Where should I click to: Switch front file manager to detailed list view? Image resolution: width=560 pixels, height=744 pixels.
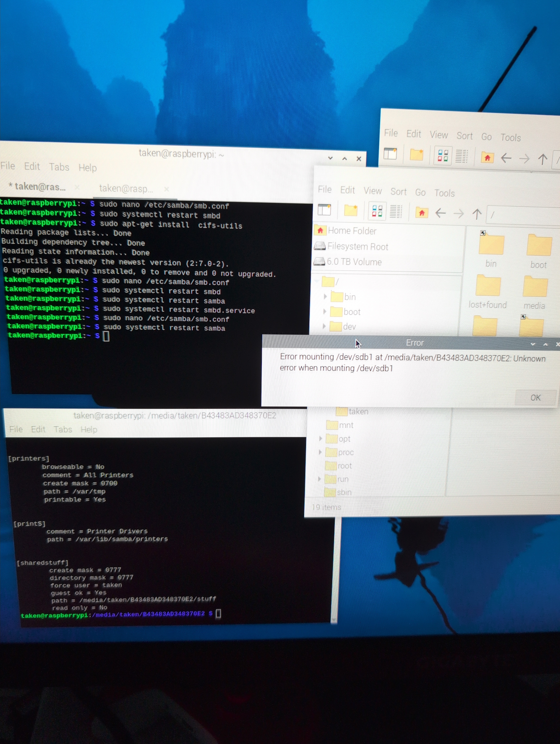(x=396, y=212)
